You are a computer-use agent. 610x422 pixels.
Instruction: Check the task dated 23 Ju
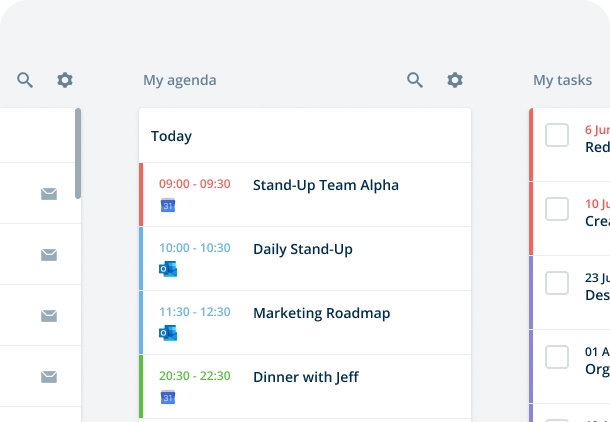557,283
